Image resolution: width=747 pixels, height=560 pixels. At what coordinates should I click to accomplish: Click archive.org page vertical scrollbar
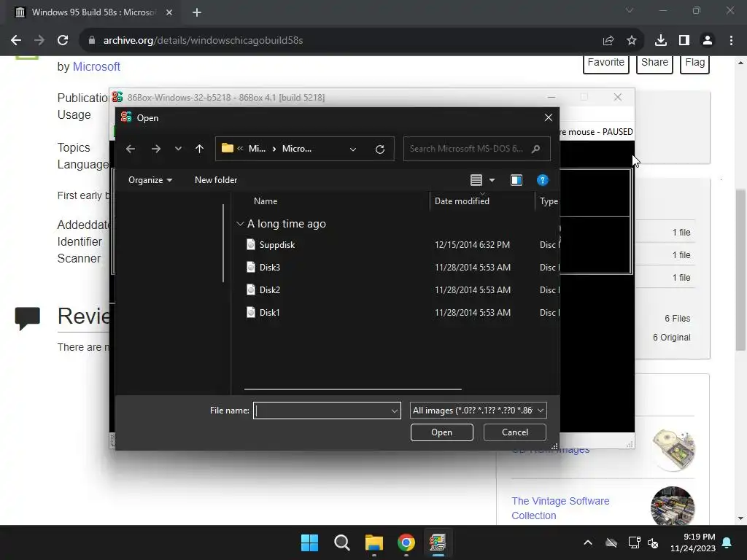pos(740,270)
